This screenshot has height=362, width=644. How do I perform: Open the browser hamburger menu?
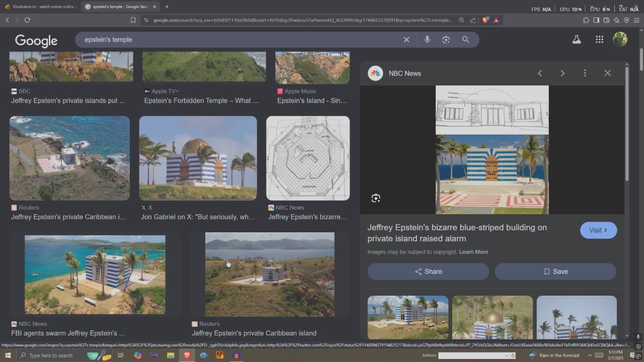click(636, 20)
